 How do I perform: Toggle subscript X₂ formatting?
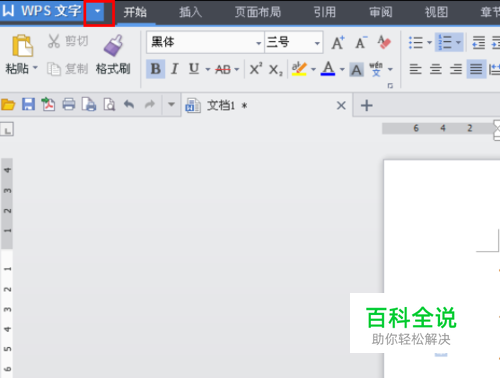click(276, 70)
